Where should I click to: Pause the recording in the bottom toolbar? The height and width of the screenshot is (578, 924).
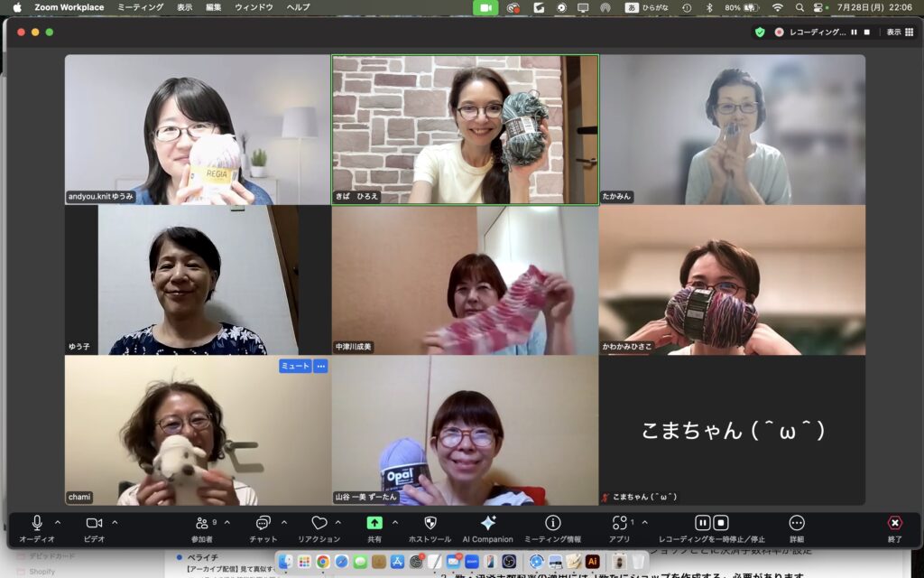(x=702, y=523)
